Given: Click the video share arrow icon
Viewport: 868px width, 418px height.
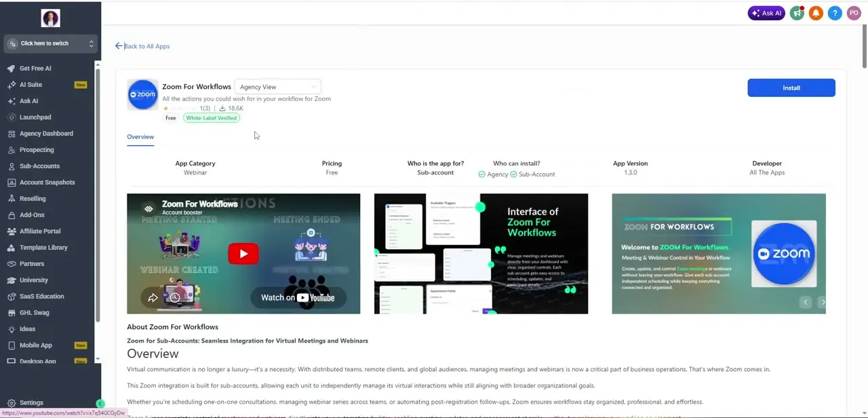Looking at the screenshot, I should tap(153, 297).
